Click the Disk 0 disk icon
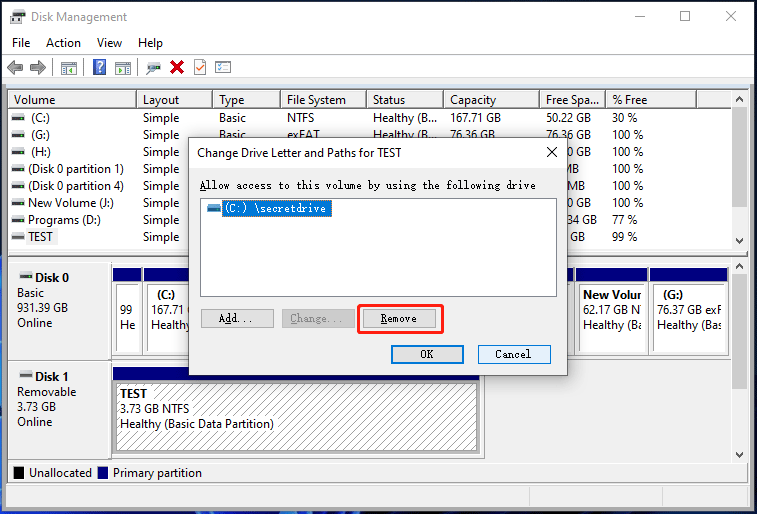The height and width of the screenshot is (514, 757). click(26, 276)
